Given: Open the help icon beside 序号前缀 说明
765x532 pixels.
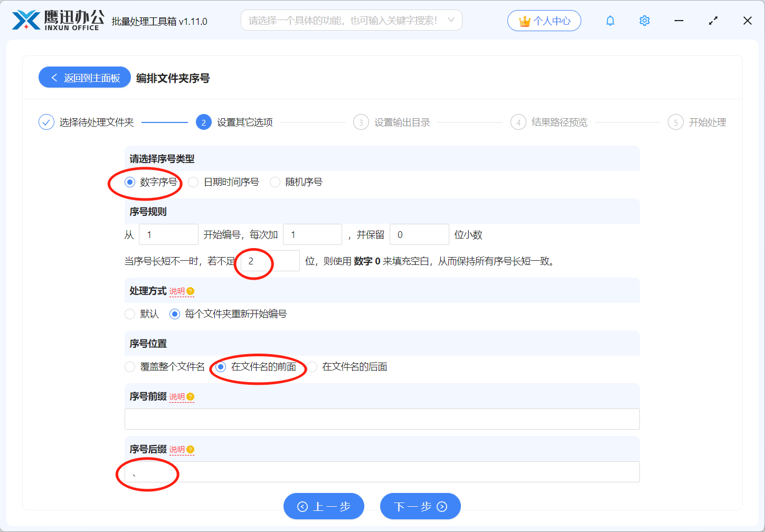Looking at the screenshot, I should pos(191,396).
